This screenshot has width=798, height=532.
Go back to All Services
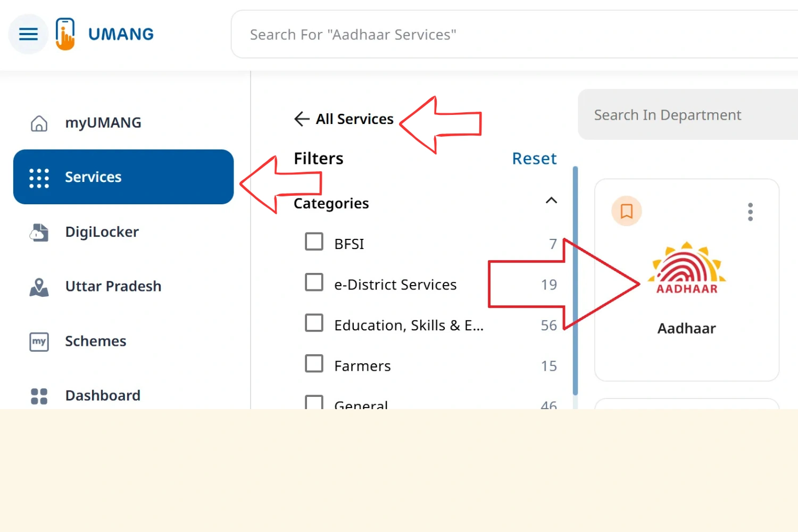pos(355,119)
